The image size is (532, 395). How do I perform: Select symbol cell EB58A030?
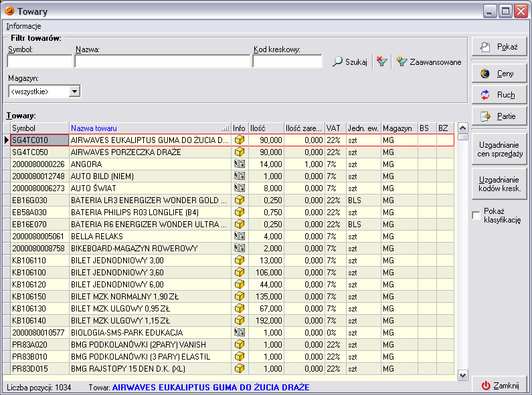(39, 213)
